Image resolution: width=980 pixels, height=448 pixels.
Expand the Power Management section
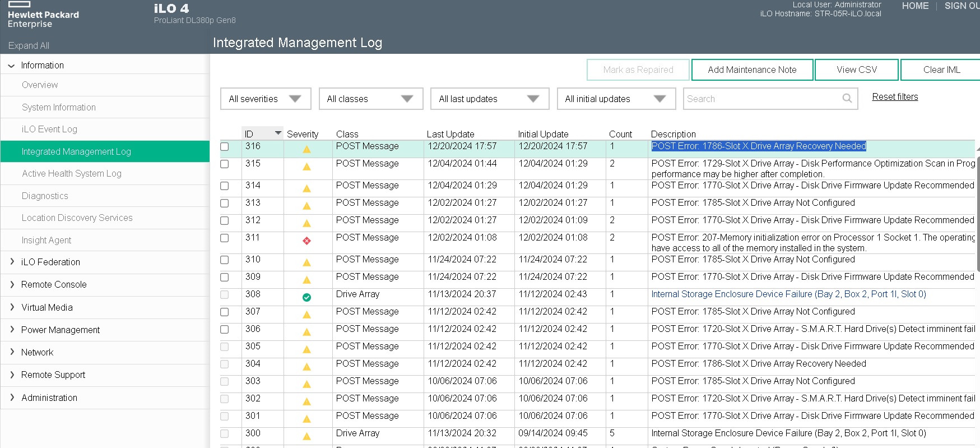pos(12,330)
